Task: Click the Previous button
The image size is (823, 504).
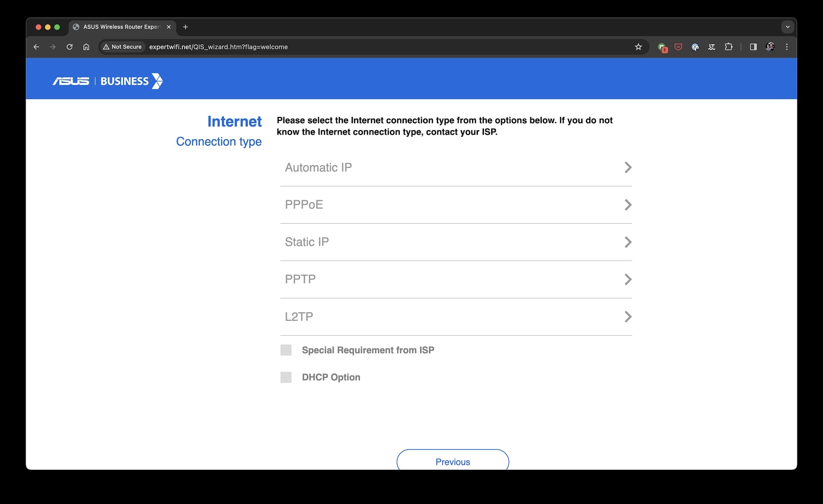Action: pyautogui.click(x=453, y=462)
